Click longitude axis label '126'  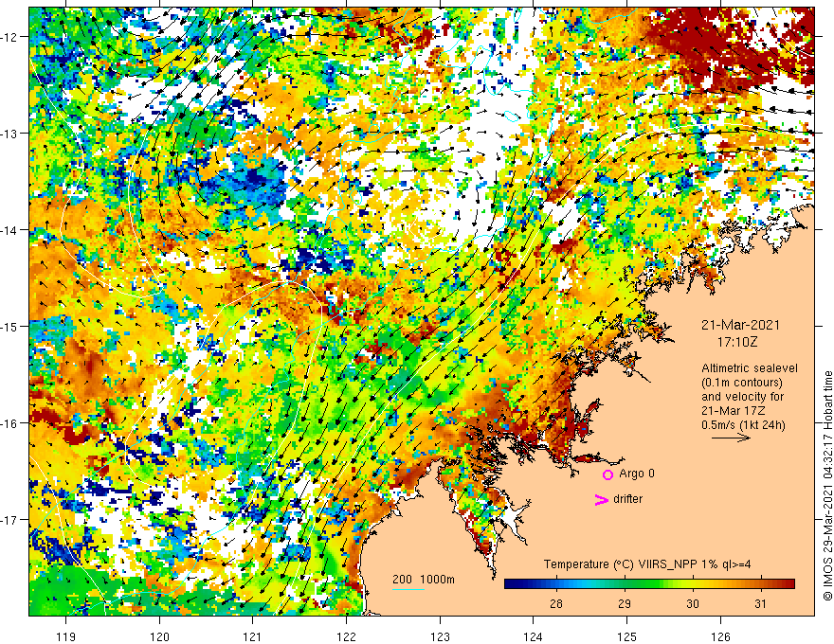(x=720, y=636)
